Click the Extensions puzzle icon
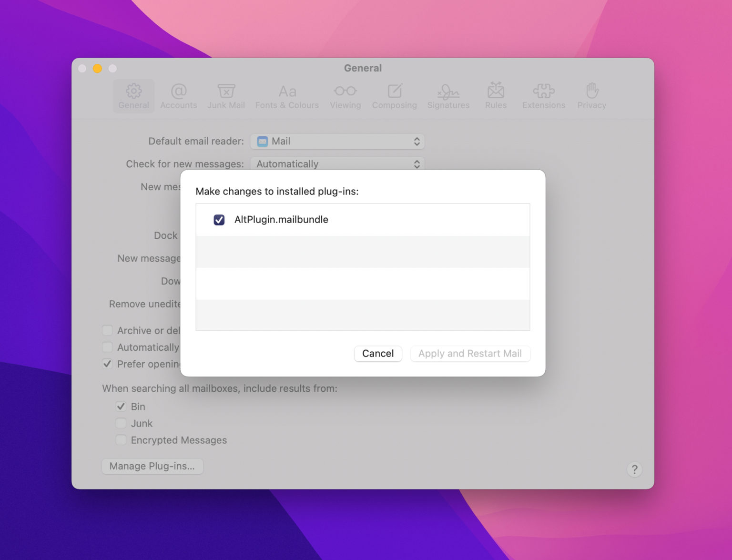Viewport: 732px width, 560px height. click(x=543, y=95)
